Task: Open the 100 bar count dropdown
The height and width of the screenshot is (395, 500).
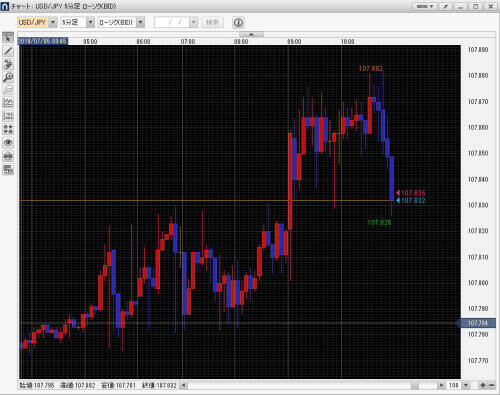Action: pyautogui.click(x=466, y=385)
